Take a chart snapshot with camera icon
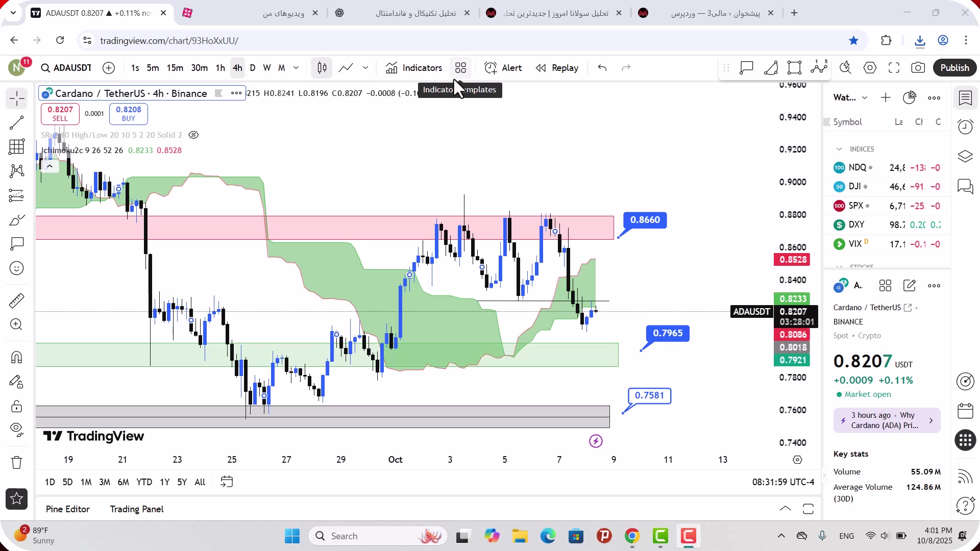This screenshot has width=980, height=551. (918, 68)
